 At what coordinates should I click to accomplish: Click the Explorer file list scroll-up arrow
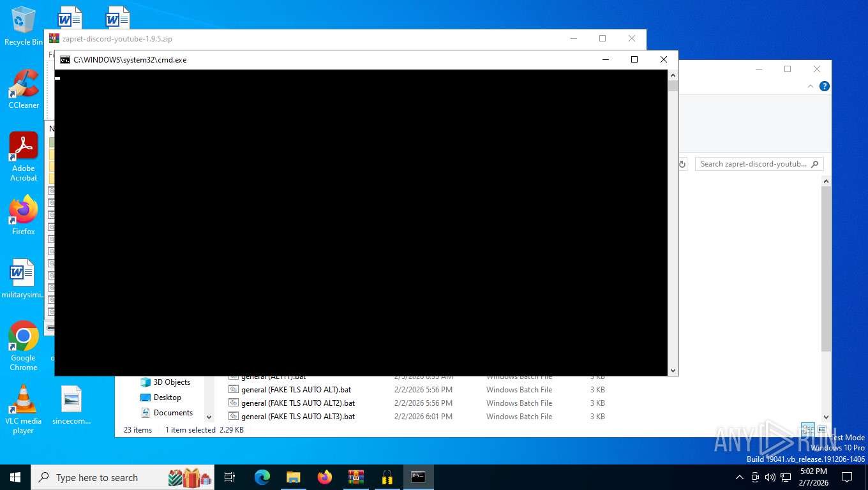click(x=826, y=182)
